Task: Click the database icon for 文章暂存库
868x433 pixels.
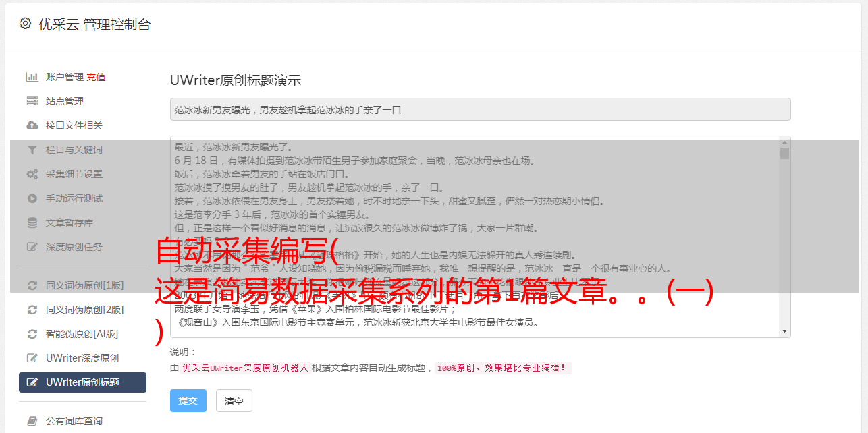Action: (32, 223)
